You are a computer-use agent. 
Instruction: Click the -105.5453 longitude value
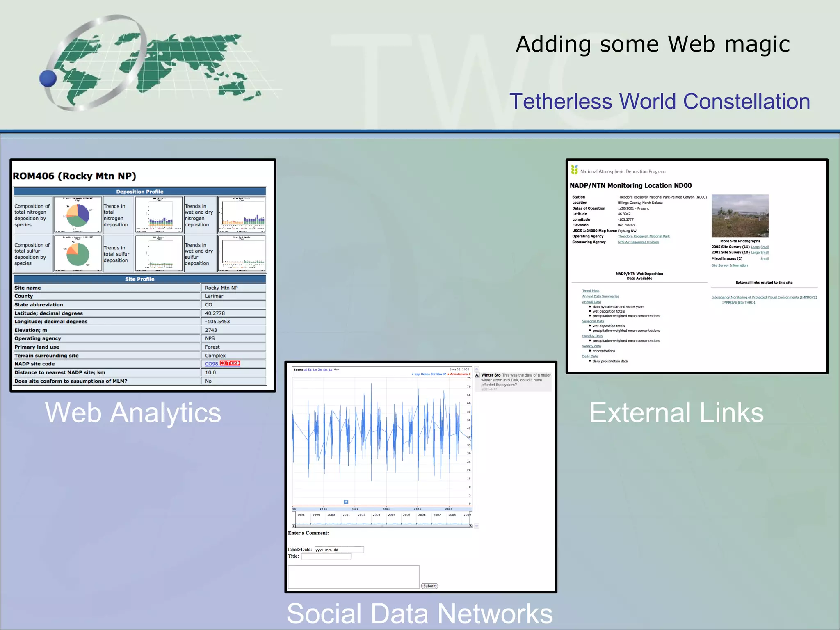217,322
